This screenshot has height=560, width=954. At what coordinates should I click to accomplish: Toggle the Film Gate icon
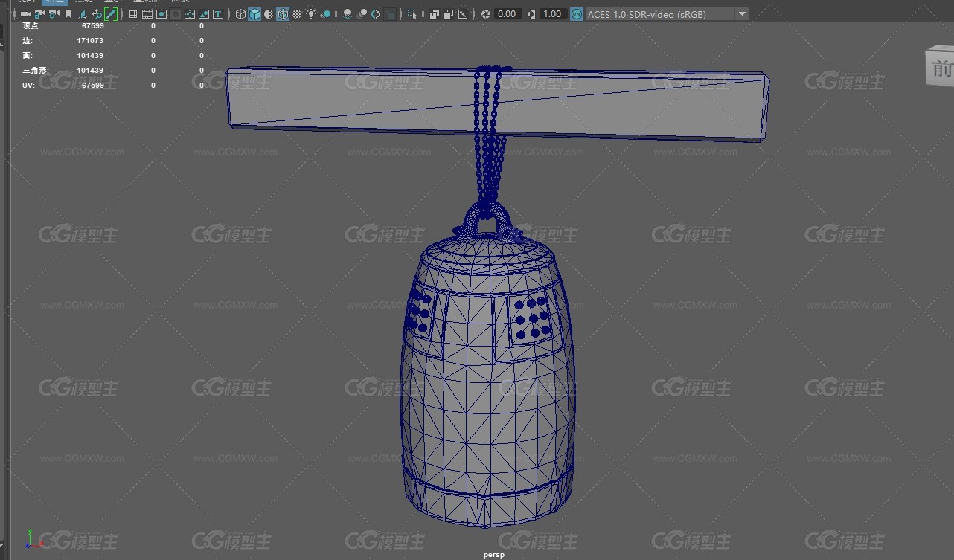click(x=147, y=14)
